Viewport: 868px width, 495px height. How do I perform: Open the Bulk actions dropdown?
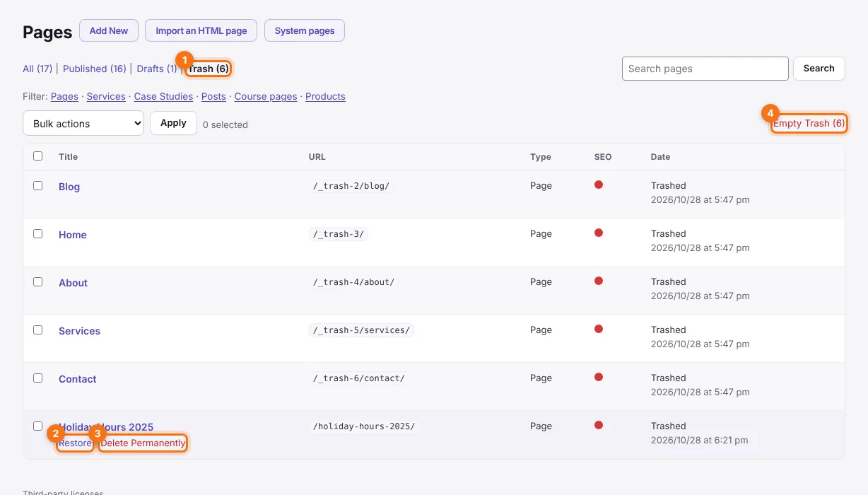tap(83, 123)
